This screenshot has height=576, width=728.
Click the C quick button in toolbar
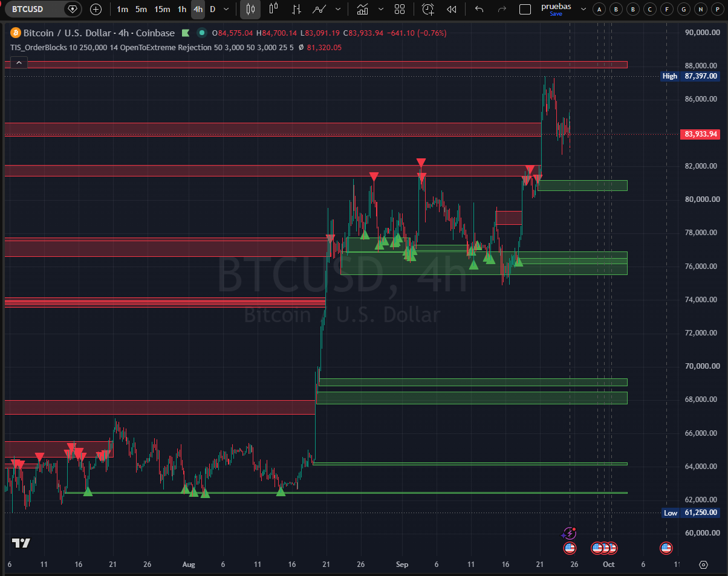[x=649, y=9]
